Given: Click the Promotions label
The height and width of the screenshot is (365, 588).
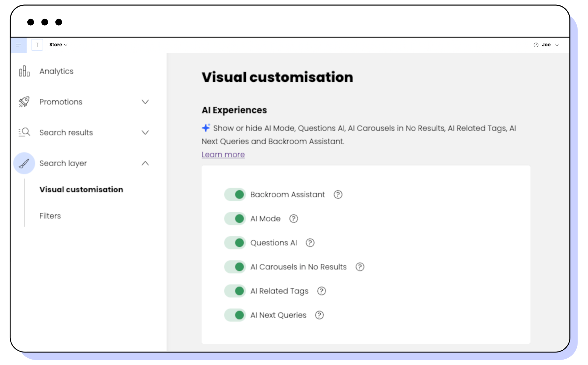Looking at the screenshot, I should pyautogui.click(x=61, y=102).
